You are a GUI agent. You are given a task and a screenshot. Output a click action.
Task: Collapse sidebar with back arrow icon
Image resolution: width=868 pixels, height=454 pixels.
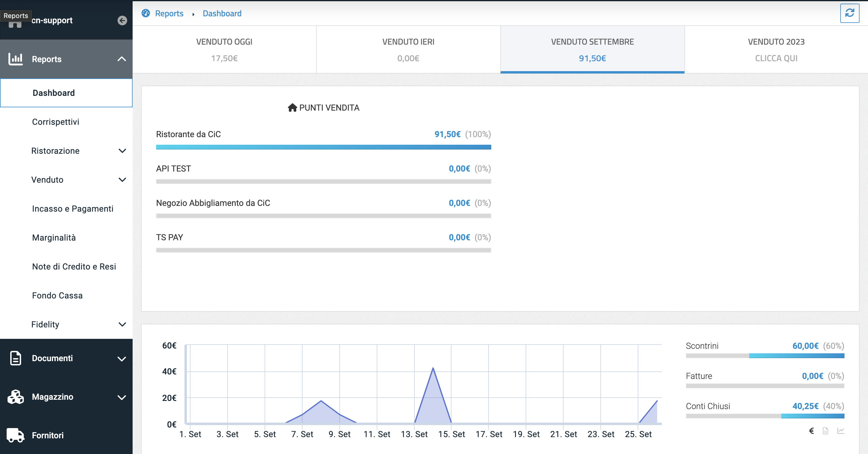coord(122,20)
